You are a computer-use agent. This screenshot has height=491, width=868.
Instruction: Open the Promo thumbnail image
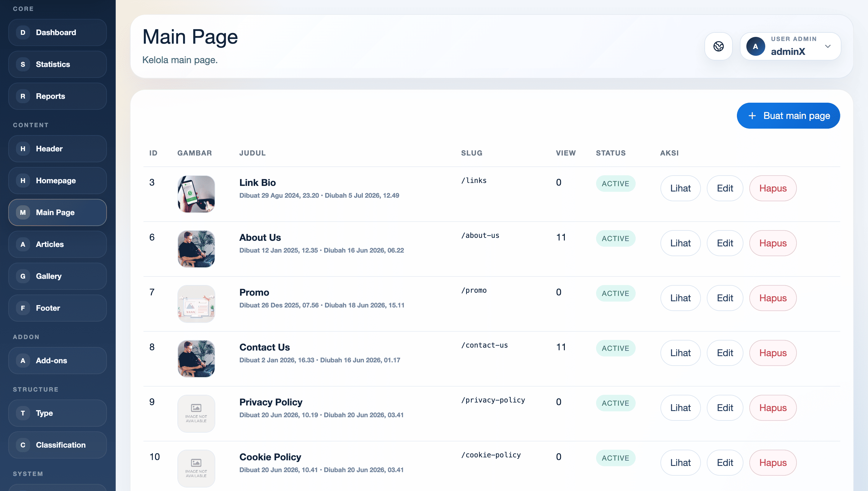tap(196, 304)
